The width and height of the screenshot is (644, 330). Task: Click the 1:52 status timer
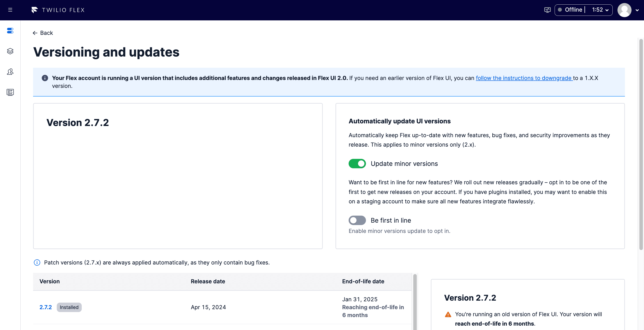597,10
